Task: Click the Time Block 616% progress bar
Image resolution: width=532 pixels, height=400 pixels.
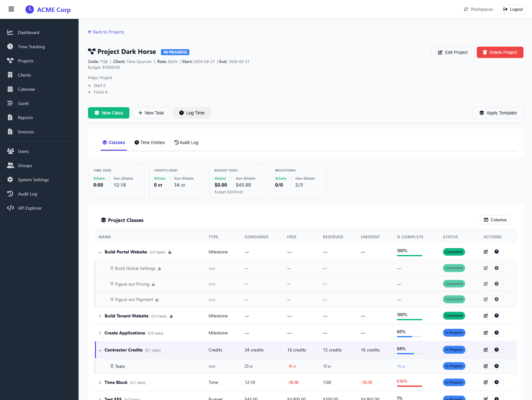Action: (x=410, y=386)
